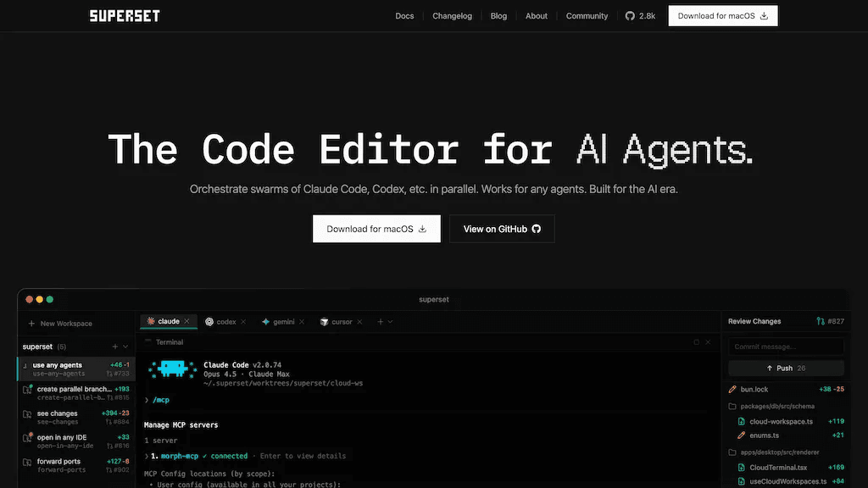Focus the Commit message input field
The height and width of the screenshot is (488, 868).
(x=786, y=347)
